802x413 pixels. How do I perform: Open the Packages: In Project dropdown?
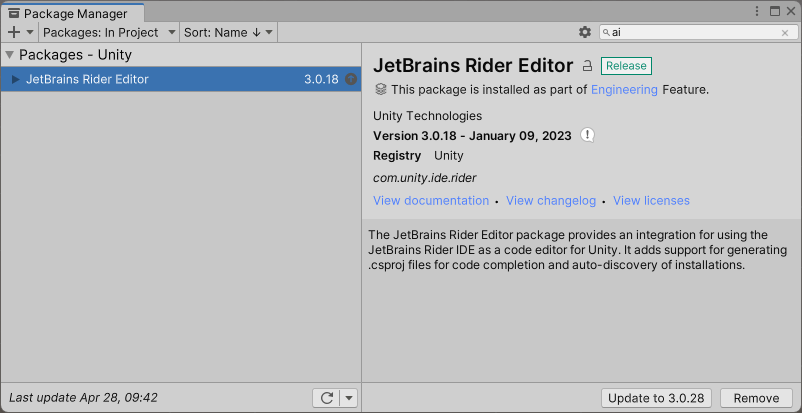[109, 32]
